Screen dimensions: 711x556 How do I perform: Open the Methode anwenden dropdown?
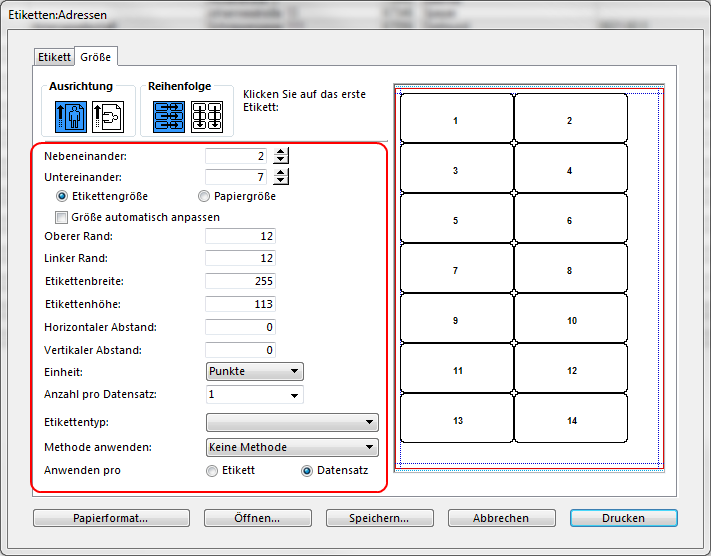point(291,447)
